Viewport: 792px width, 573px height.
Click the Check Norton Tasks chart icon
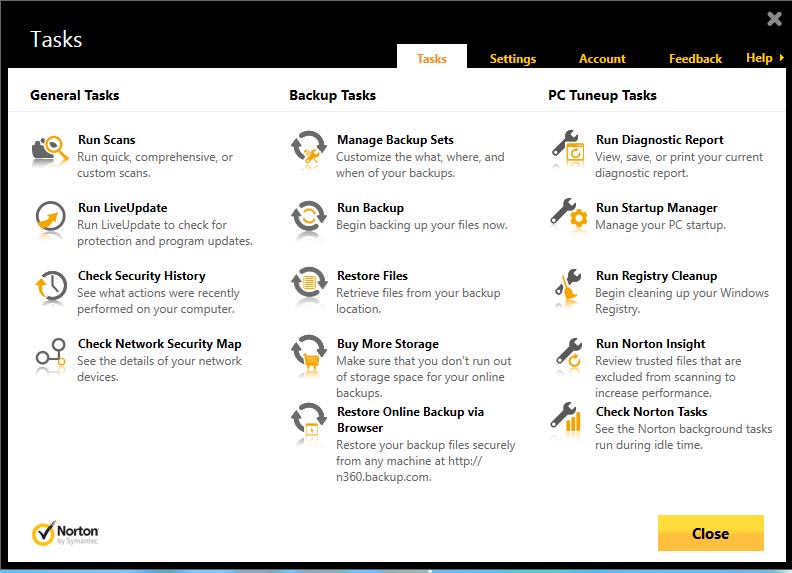[x=566, y=419]
